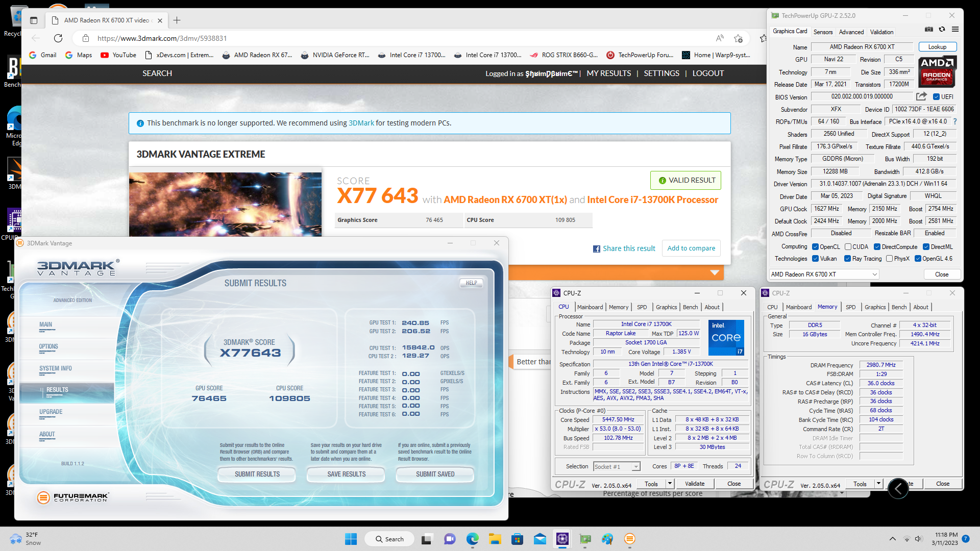Image resolution: width=980 pixels, height=551 pixels.
Task: Add this page to favorites star icon
Action: coord(738,38)
